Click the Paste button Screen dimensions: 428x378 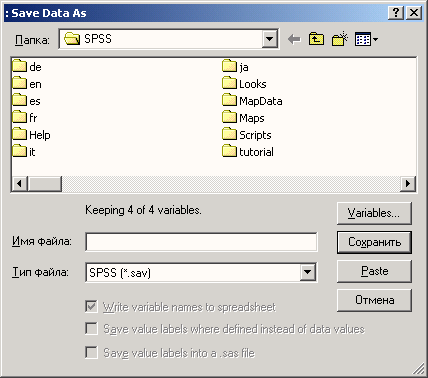(374, 271)
